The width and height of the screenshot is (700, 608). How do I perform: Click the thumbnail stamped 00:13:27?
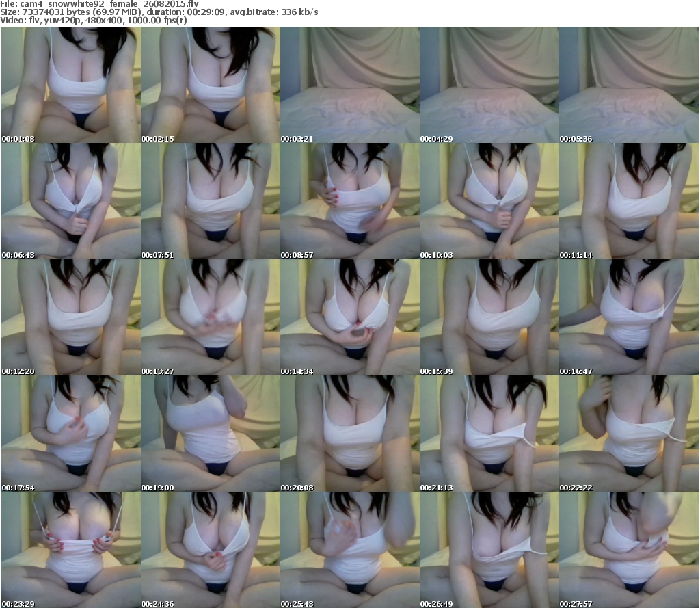tap(211, 317)
